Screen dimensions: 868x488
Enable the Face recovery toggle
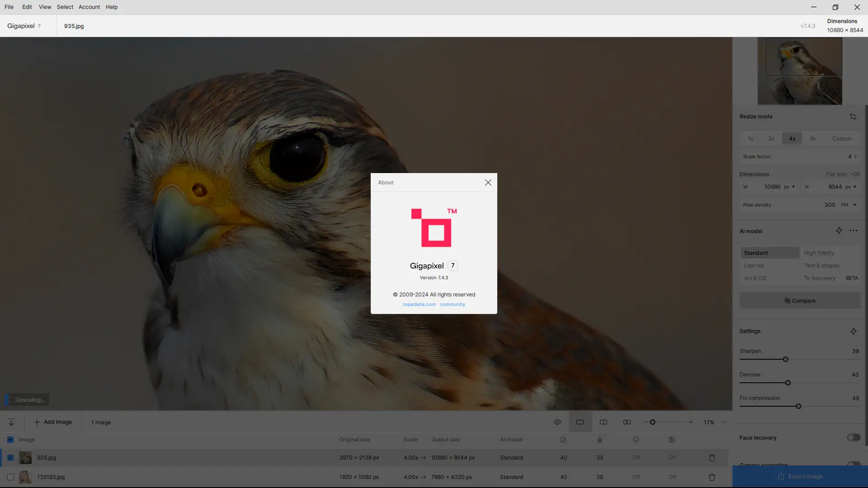tap(853, 437)
